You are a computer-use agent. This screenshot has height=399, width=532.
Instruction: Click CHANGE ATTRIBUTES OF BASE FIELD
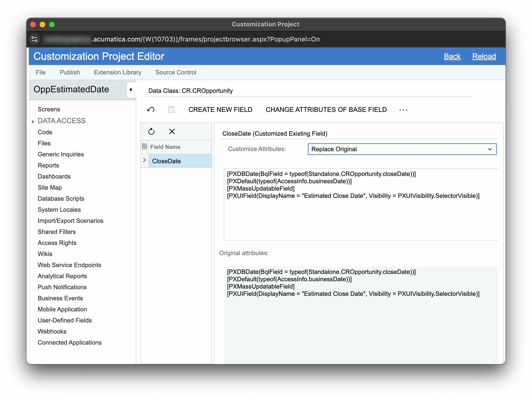tap(326, 110)
